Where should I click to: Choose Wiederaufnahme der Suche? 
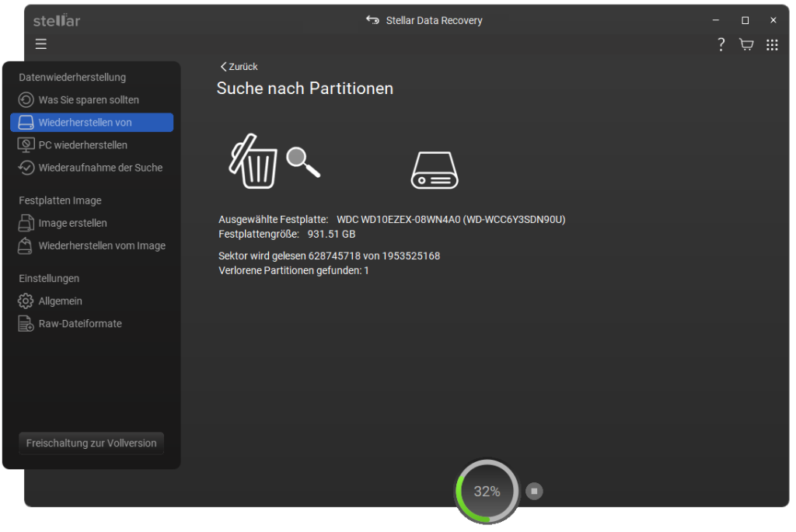pyautogui.click(x=100, y=168)
